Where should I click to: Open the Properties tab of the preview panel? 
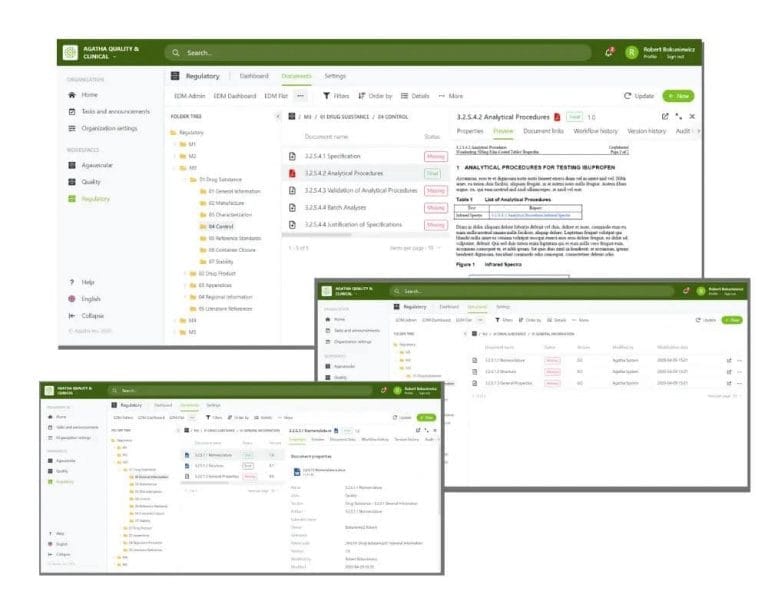coord(470,131)
